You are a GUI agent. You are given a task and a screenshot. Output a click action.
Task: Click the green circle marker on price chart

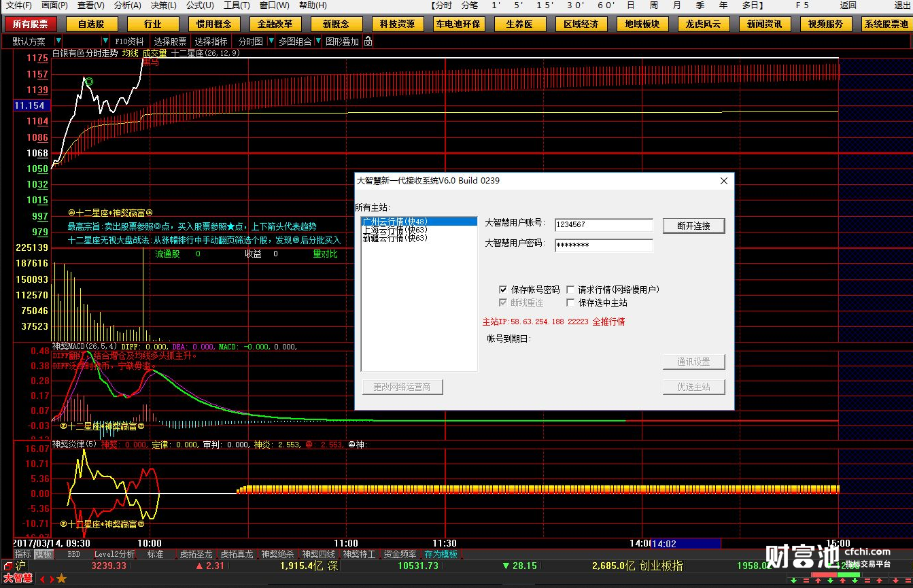coord(89,82)
